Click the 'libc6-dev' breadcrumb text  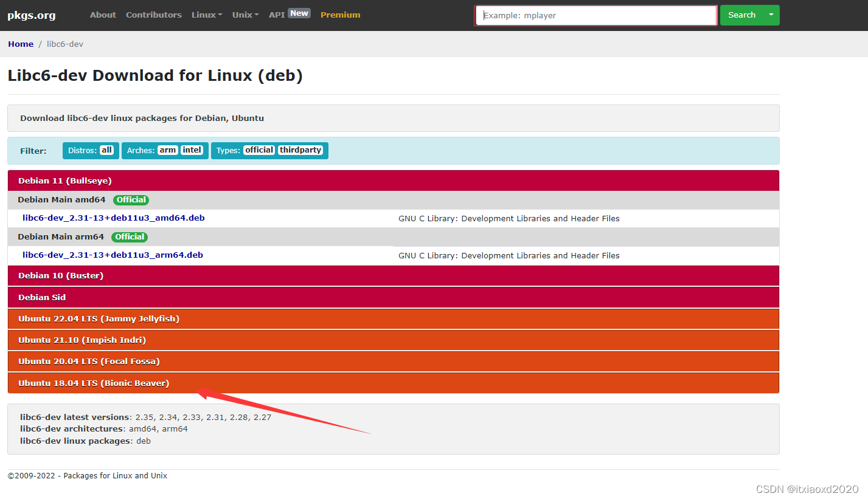65,44
